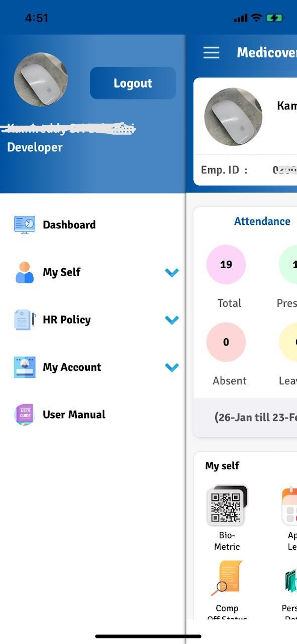Expand the My Account chevron

[172, 368]
